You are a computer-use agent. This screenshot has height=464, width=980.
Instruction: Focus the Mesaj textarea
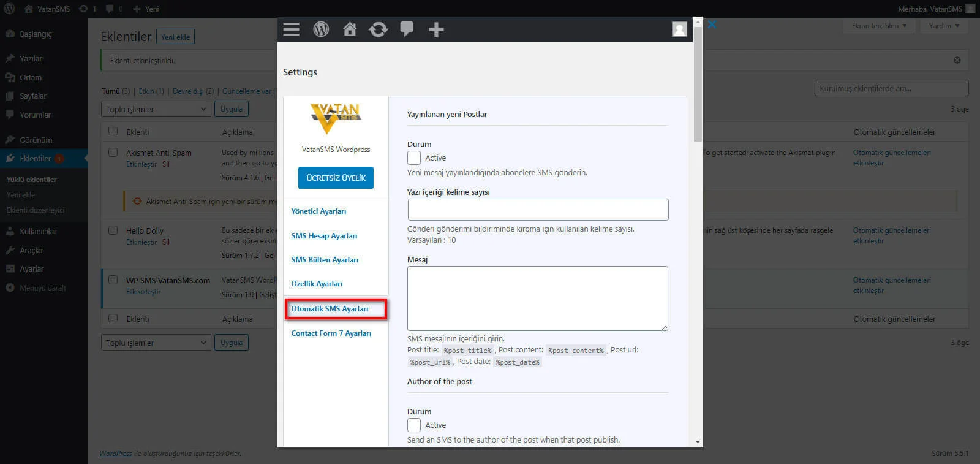pos(538,299)
